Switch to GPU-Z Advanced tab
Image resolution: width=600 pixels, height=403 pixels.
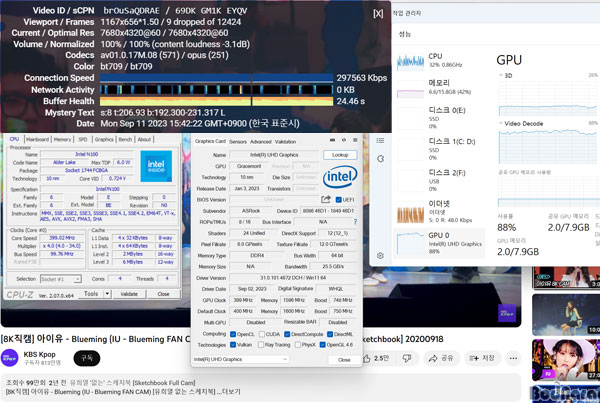pyautogui.click(x=261, y=142)
